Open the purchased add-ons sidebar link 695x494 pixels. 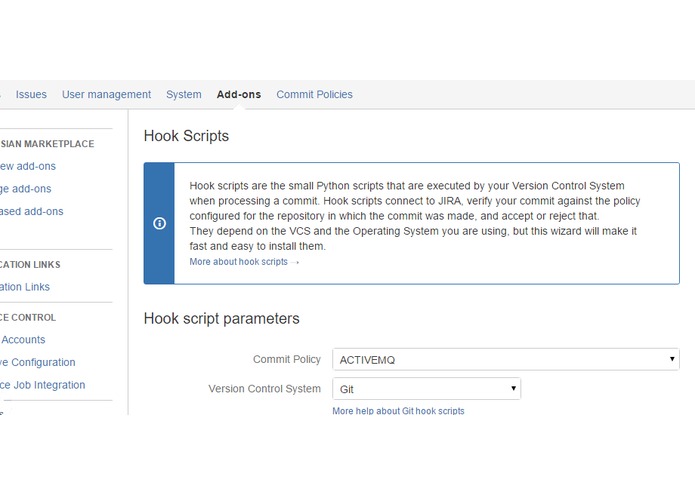click(x=31, y=211)
